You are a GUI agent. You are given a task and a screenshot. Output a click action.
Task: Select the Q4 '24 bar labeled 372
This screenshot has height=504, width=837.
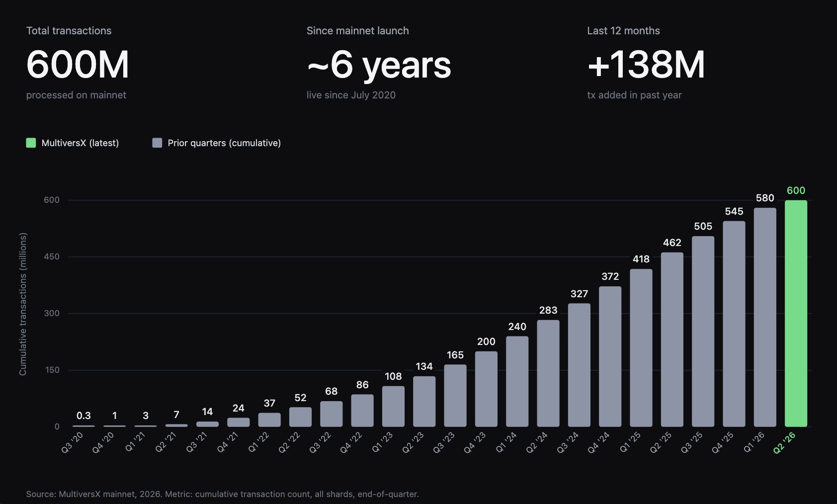coord(610,356)
